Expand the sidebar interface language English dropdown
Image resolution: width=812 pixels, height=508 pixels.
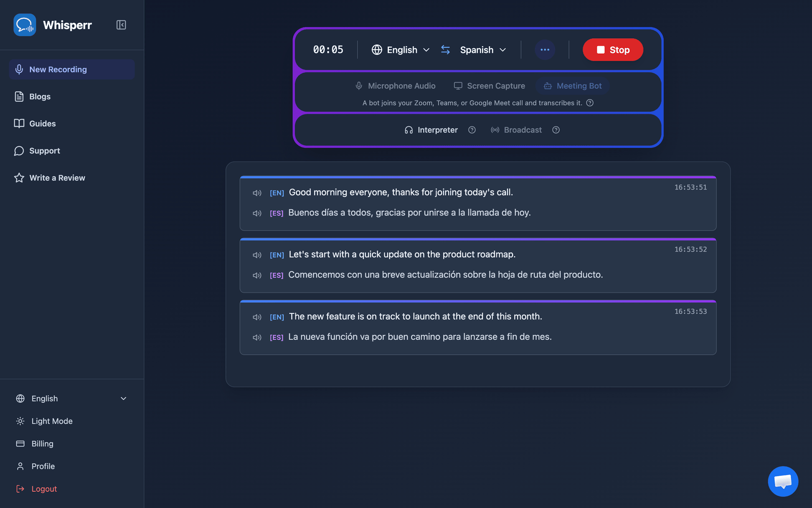(72, 399)
